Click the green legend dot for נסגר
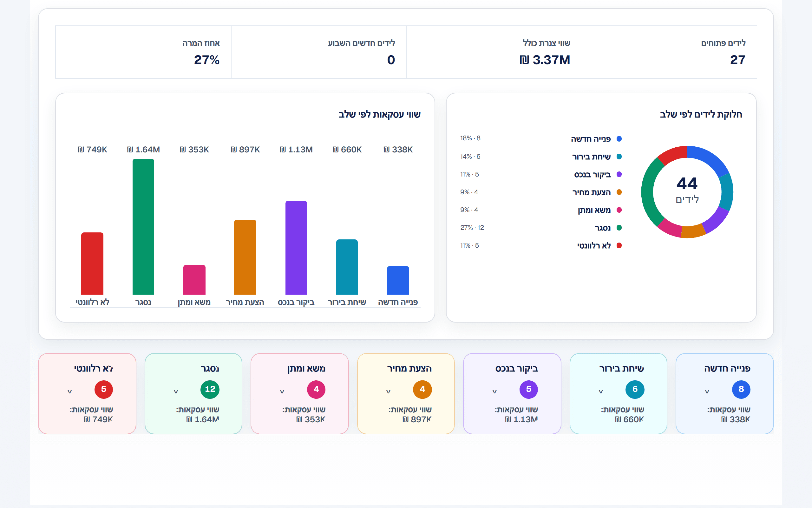This screenshot has height=508, width=812. point(619,228)
